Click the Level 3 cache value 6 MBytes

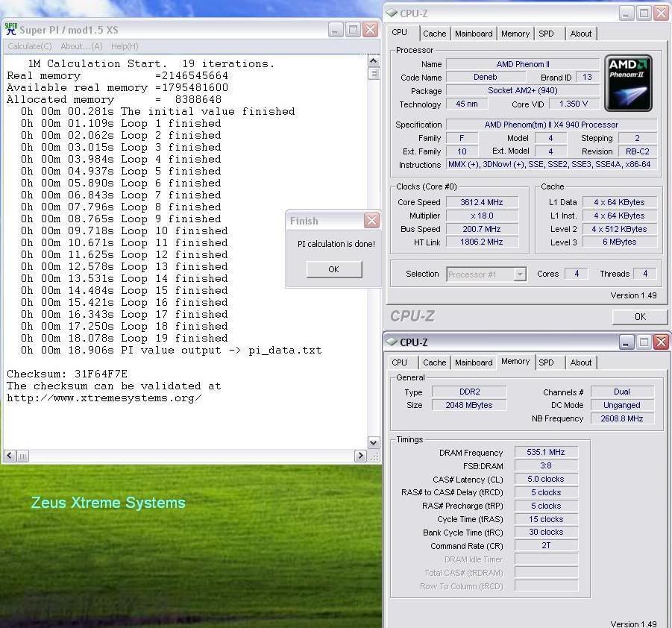tap(619, 242)
